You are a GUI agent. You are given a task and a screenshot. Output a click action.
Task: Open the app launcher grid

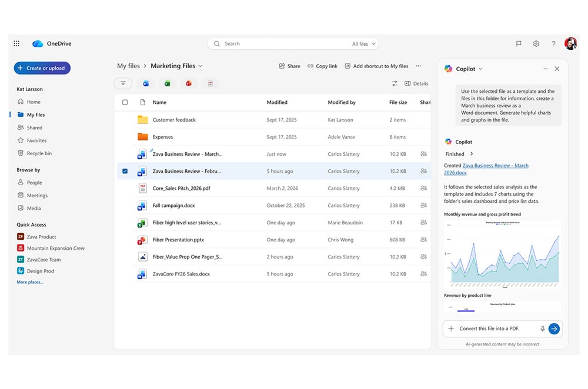(x=16, y=43)
